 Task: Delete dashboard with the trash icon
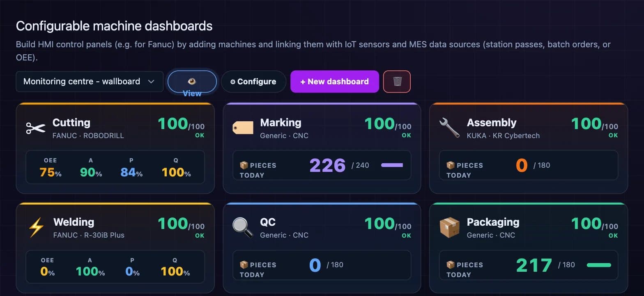pyautogui.click(x=397, y=81)
